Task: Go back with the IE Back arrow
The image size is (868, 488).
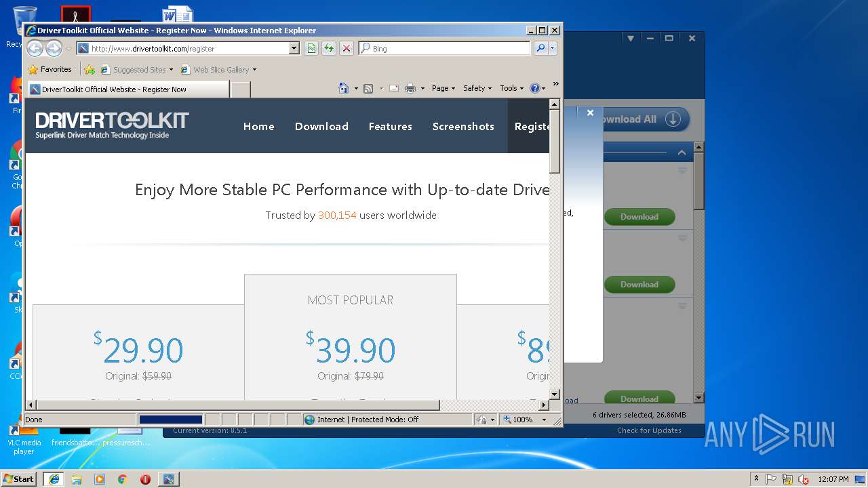Action: tap(35, 48)
